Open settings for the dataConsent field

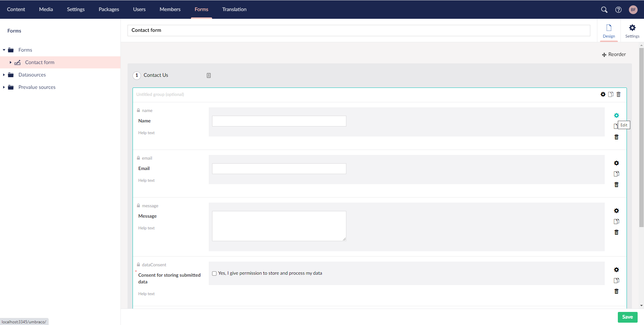[616, 270]
